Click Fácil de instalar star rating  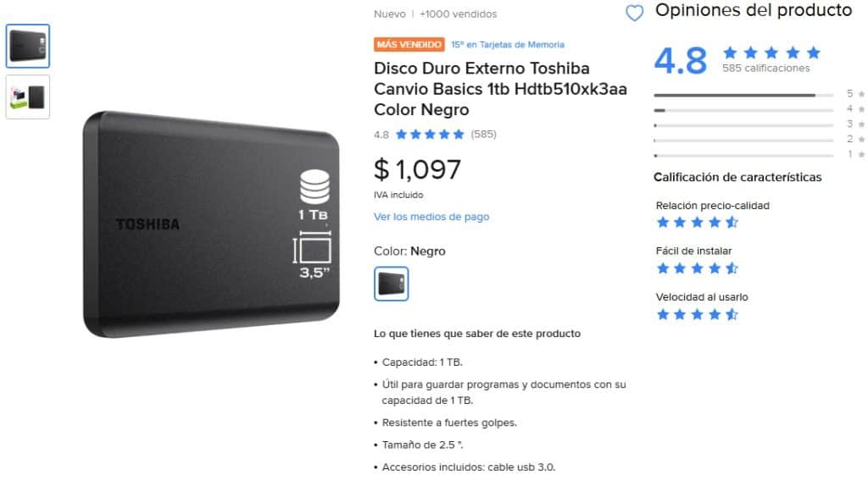(x=698, y=268)
